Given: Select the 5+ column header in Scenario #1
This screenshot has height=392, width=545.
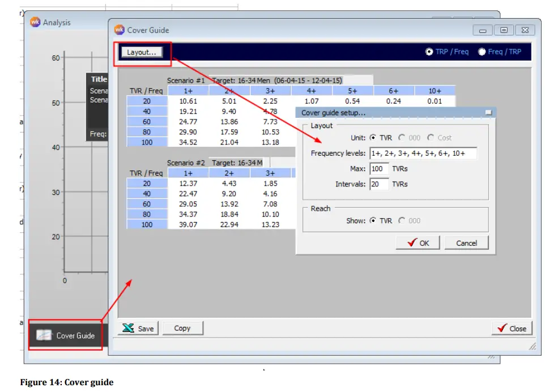Looking at the screenshot, I should coord(352,91).
